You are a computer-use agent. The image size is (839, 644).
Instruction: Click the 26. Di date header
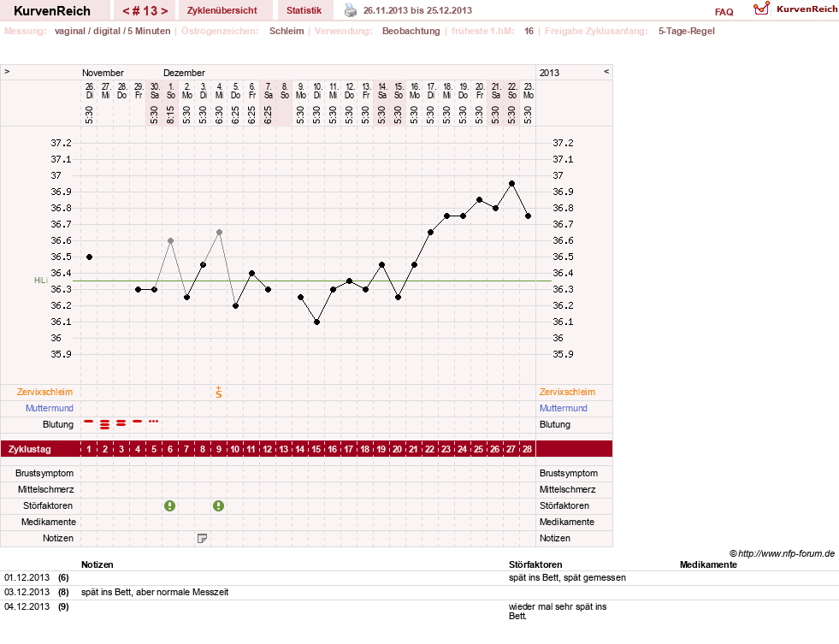[x=89, y=91]
